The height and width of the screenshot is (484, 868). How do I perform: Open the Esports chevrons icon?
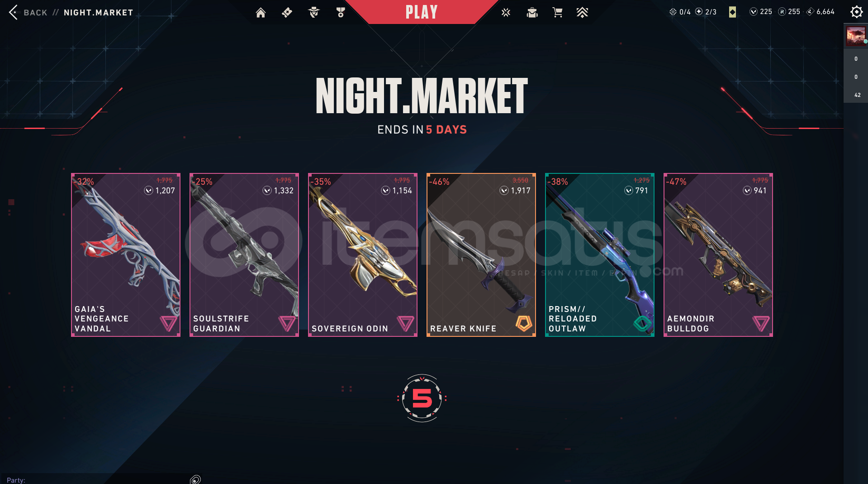tap(582, 13)
